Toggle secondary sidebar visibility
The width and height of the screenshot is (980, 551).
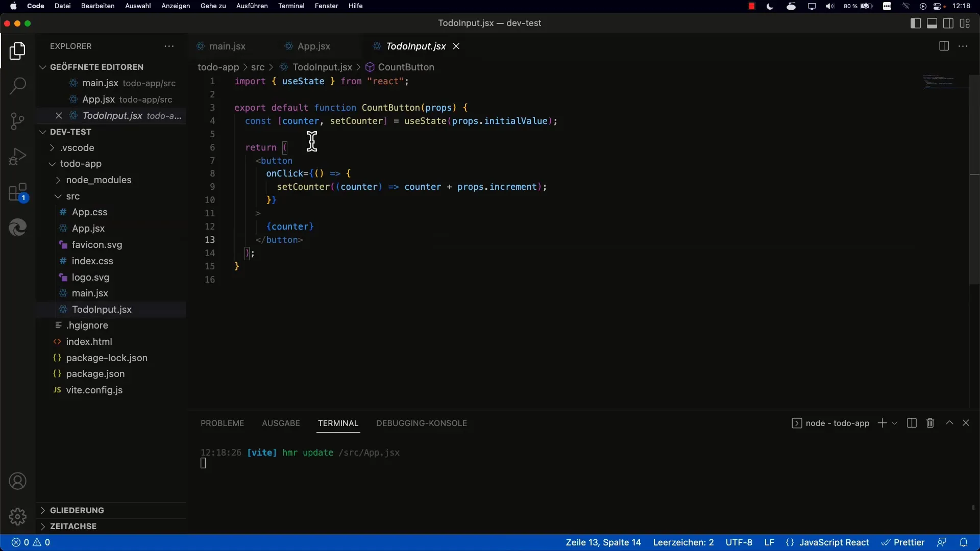[x=948, y=23]
